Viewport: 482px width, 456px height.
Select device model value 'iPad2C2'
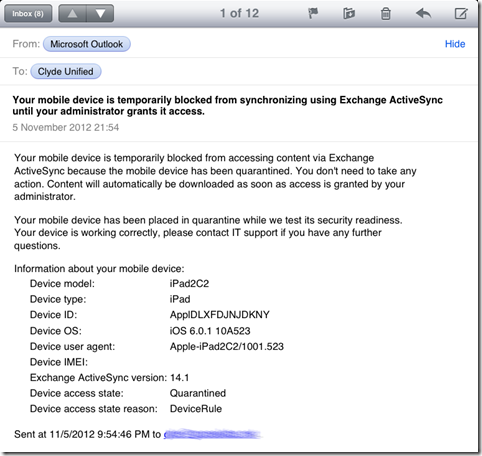(189, 284)
